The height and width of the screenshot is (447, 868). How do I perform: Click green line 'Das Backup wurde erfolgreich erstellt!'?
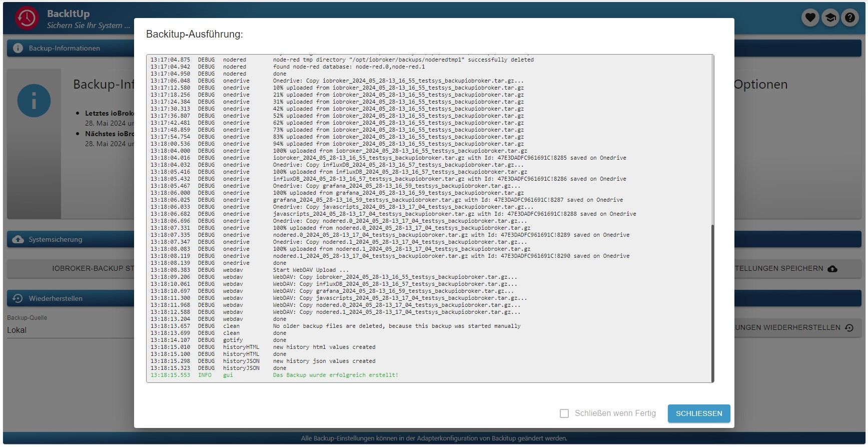click(335, 375)
